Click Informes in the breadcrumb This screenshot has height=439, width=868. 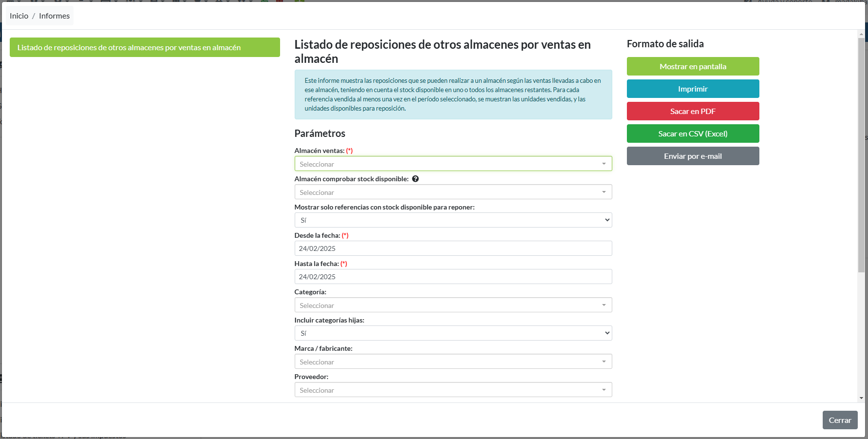pos(54,16)
